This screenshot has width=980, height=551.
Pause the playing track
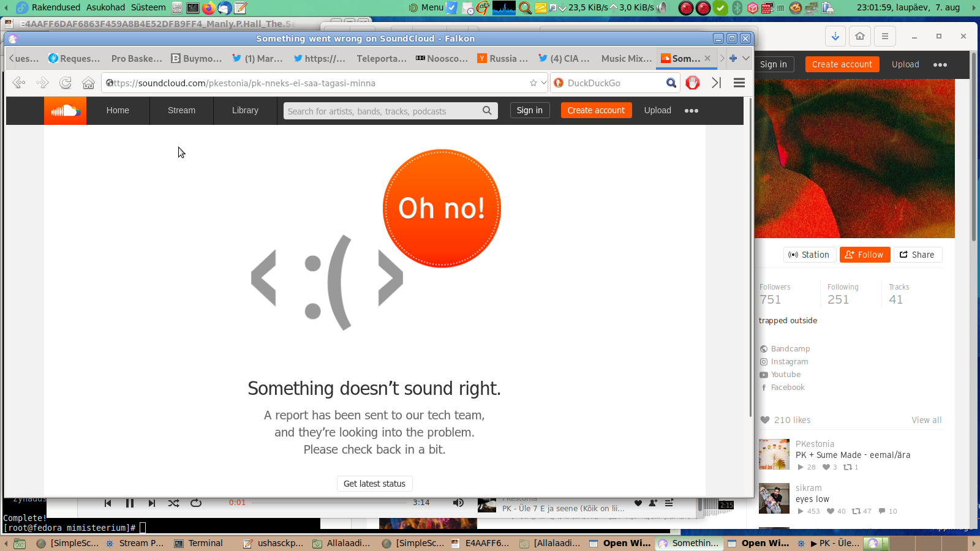[x=130, y=503]
